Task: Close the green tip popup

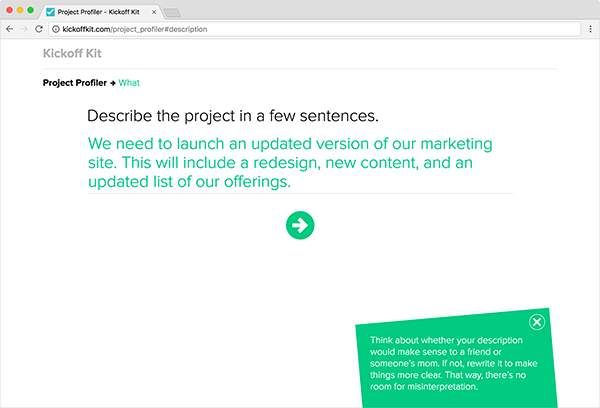Action: click(536, 322)
